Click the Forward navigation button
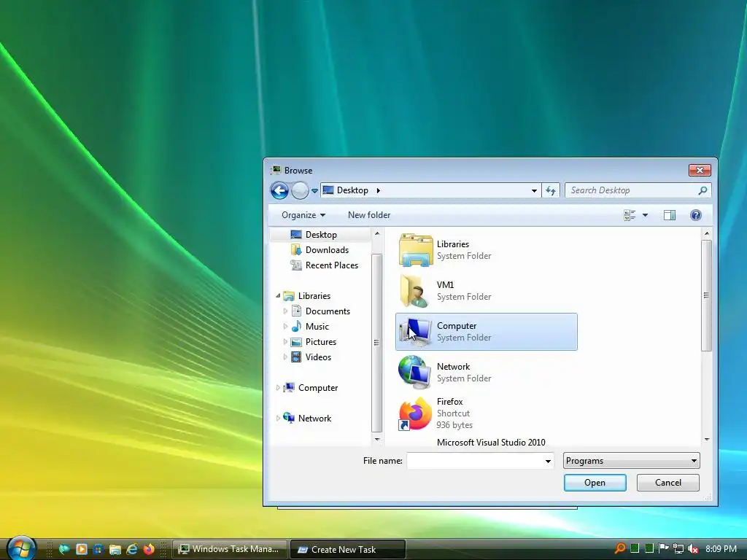This screenshot has height=560, width=747. [x=300, y=190]
